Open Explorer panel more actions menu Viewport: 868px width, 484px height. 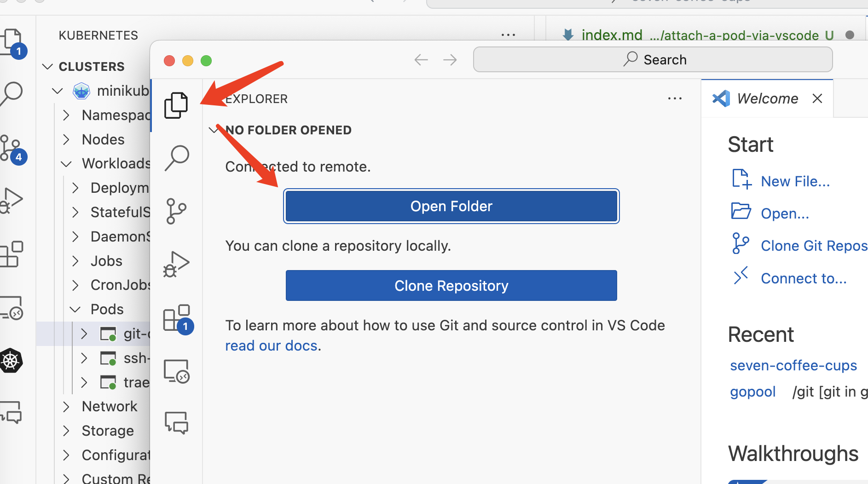(x=675, y=98)
